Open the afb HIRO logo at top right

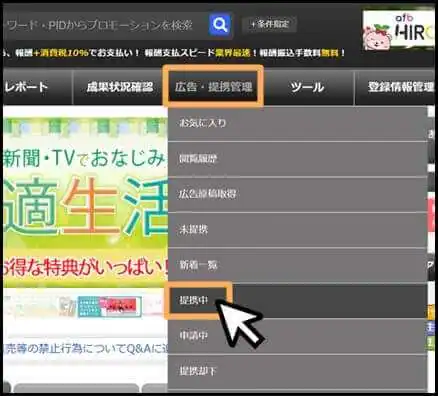tap(400, 30)
